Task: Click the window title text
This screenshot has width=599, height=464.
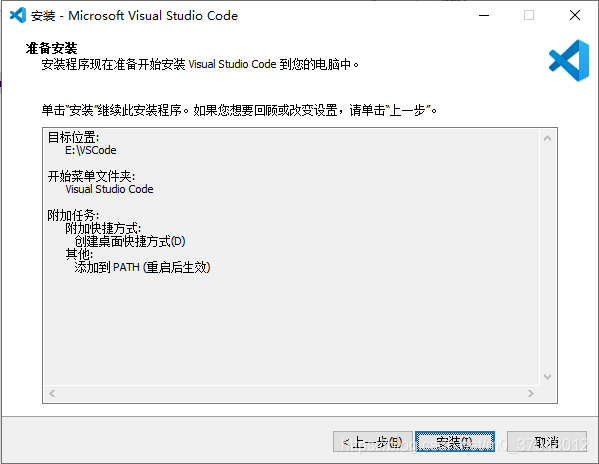Action: [x=134, y=16]
